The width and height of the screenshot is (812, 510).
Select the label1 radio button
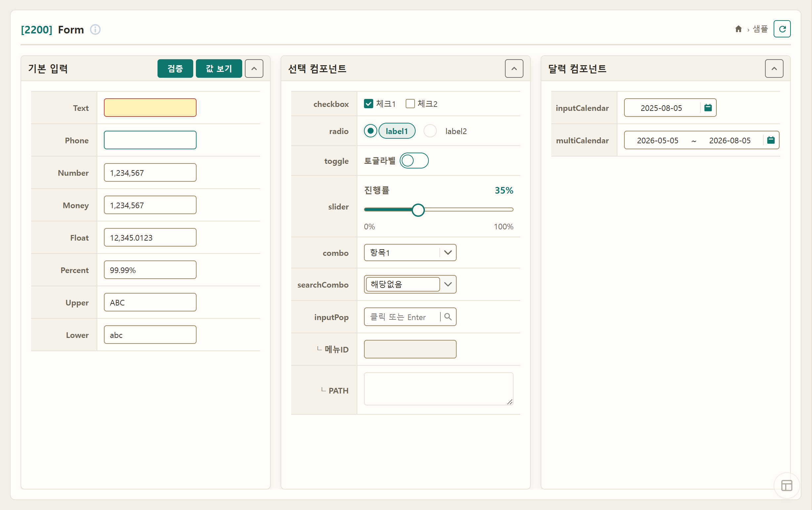coord(370,131)
